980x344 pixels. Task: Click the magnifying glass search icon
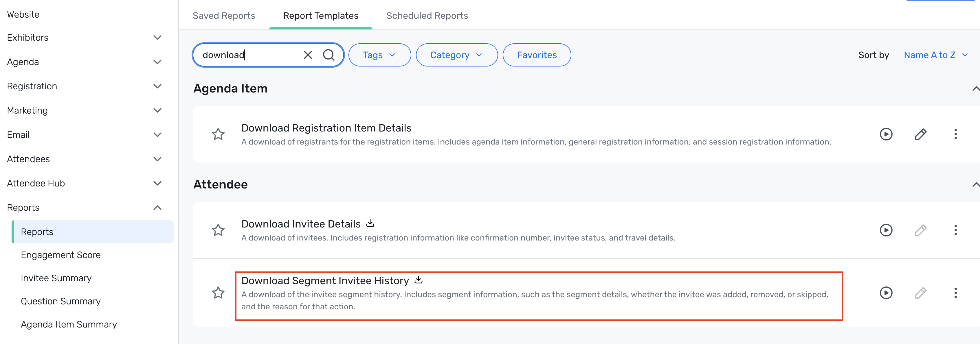pos(328,55)
